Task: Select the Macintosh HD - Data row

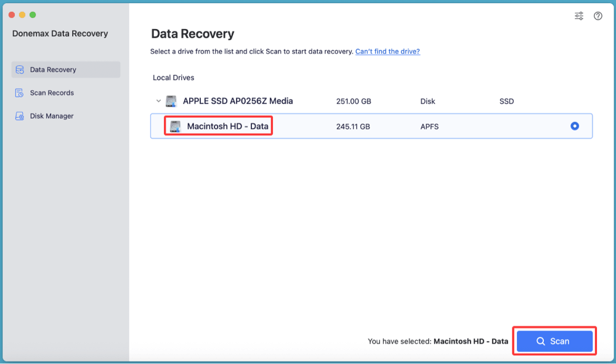Action: (x=370, y=126)
